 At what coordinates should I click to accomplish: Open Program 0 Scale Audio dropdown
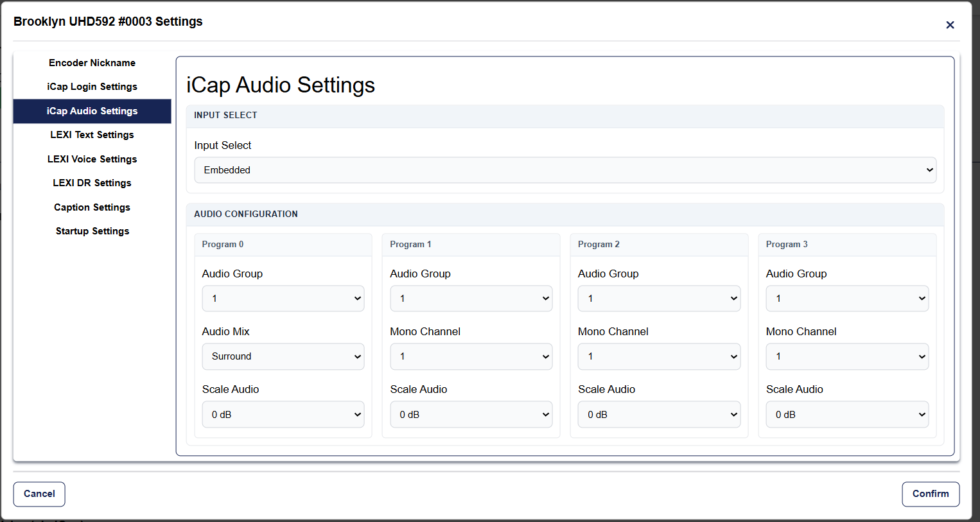coord(283,415)
